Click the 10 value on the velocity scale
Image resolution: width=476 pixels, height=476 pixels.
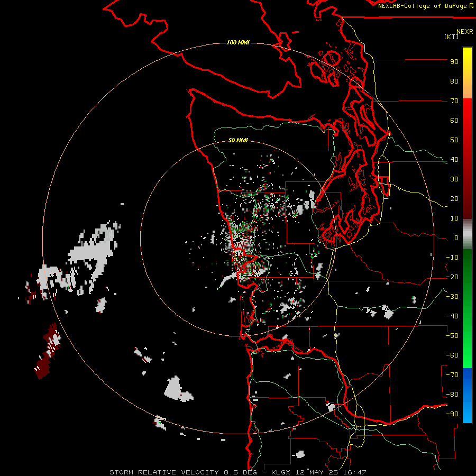pos(454,218)
